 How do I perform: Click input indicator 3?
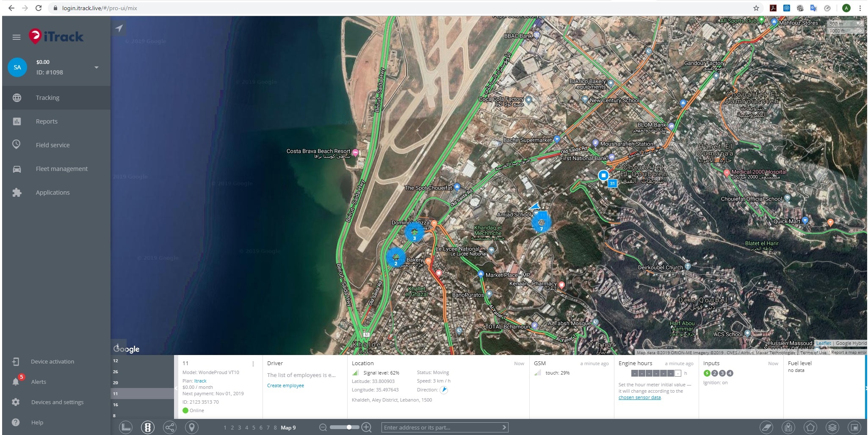[x=722, y=373]
